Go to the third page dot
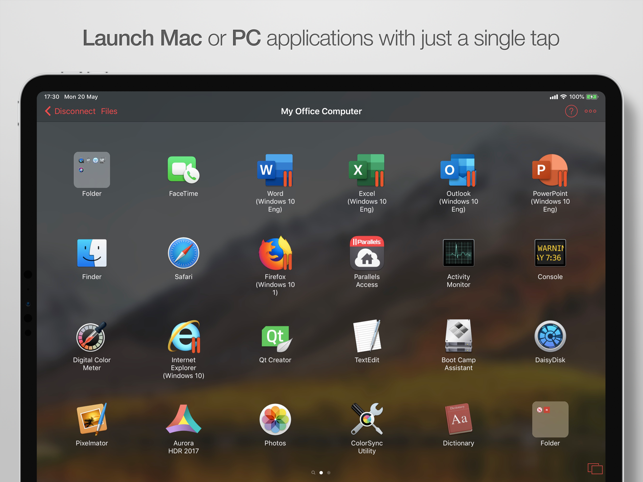 point(328,473)
